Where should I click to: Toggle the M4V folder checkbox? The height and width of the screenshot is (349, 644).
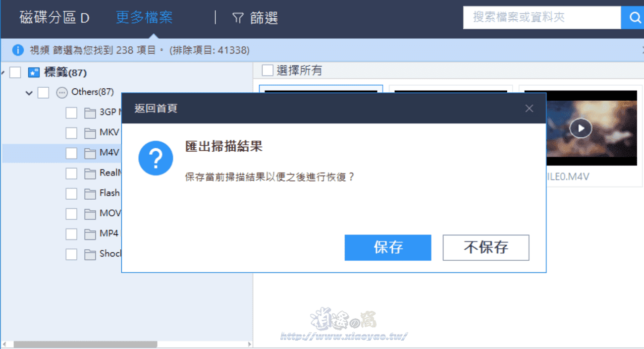tap(71, 153)
